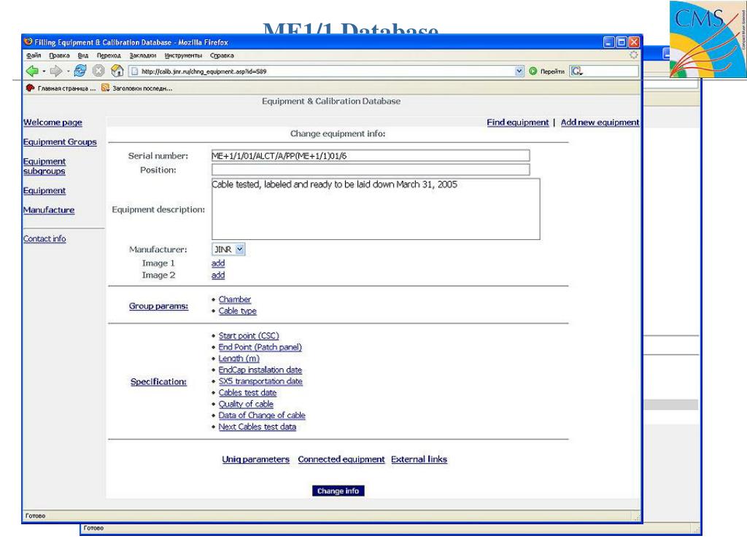
Task: Open the Cable type link
Action: [237, 311]
